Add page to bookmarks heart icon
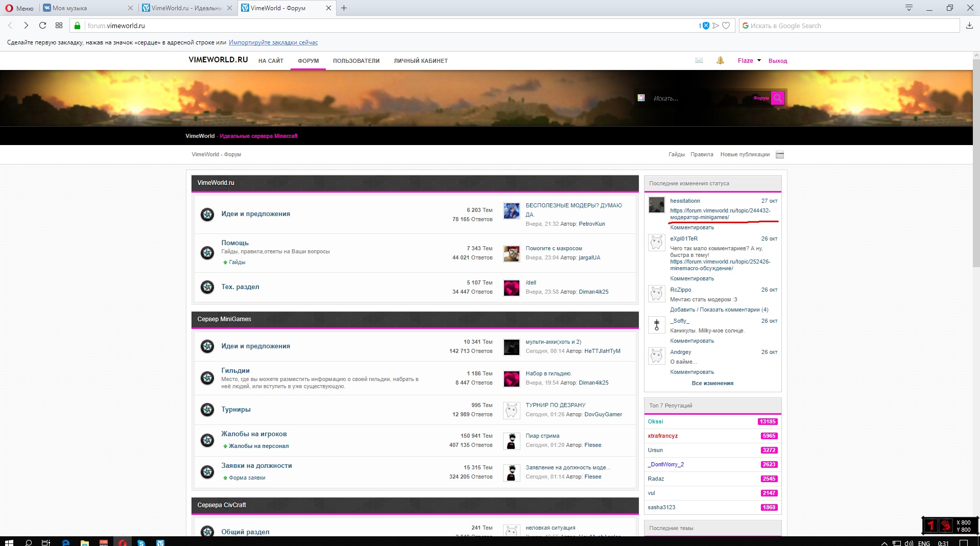Viewport: 980px width, 546px height. (726, 26)
